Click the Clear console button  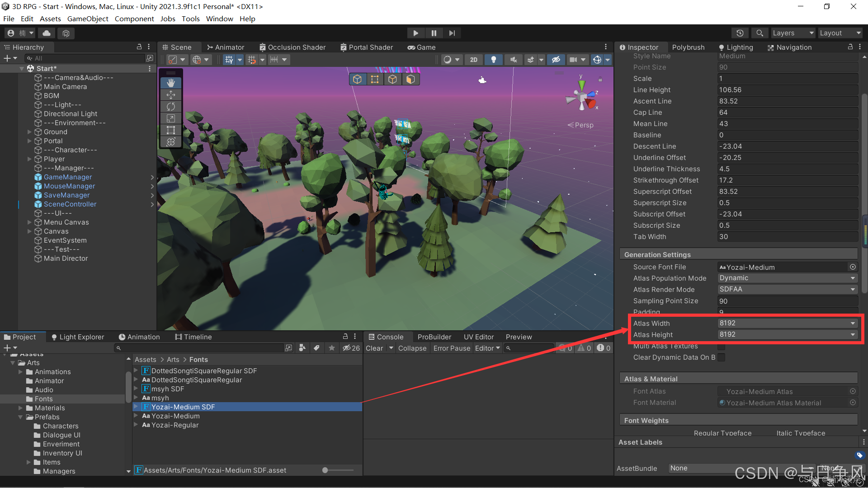[x=374, y=348]
